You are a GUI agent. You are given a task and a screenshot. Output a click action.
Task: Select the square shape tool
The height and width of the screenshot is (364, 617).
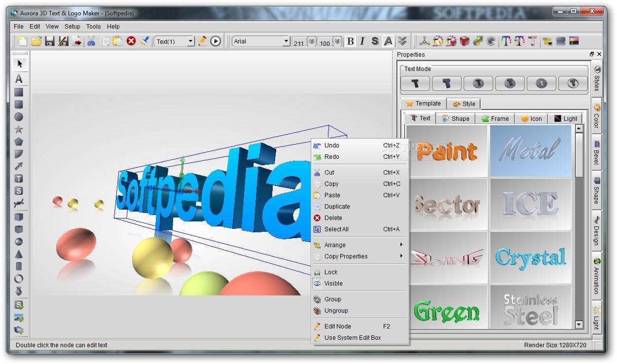tap(19, 92)
